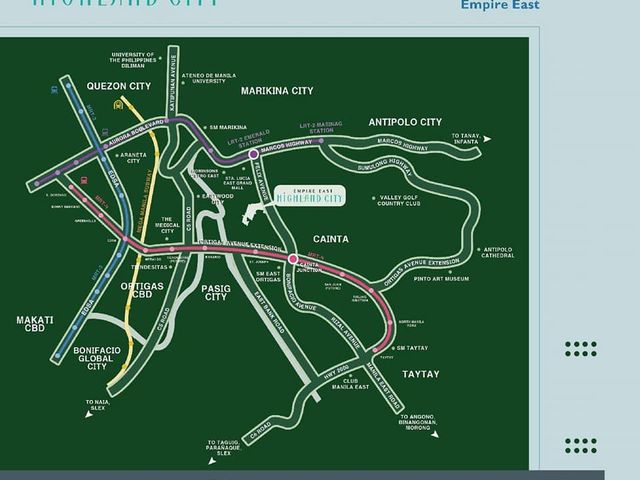This screenshot has height=480, width=640.
Task: Click the Valley Golf Country Club label
Action: pos(399,200)
